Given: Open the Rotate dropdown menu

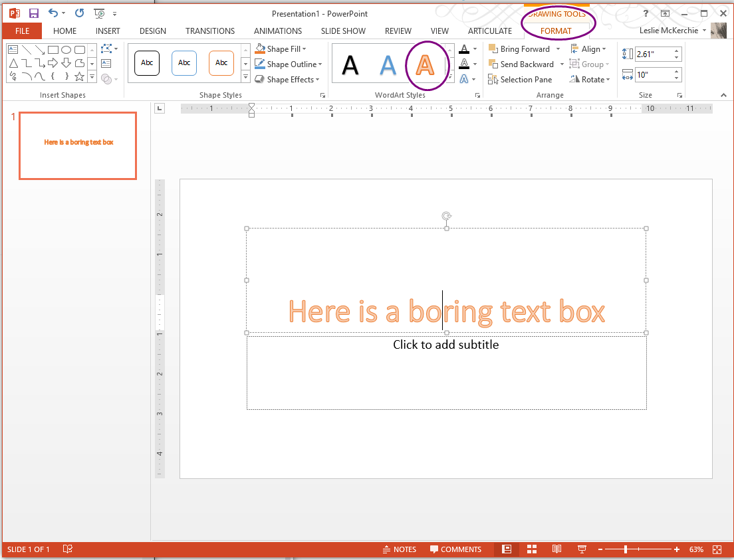Looking at the screenshot, I should (590, 79).
